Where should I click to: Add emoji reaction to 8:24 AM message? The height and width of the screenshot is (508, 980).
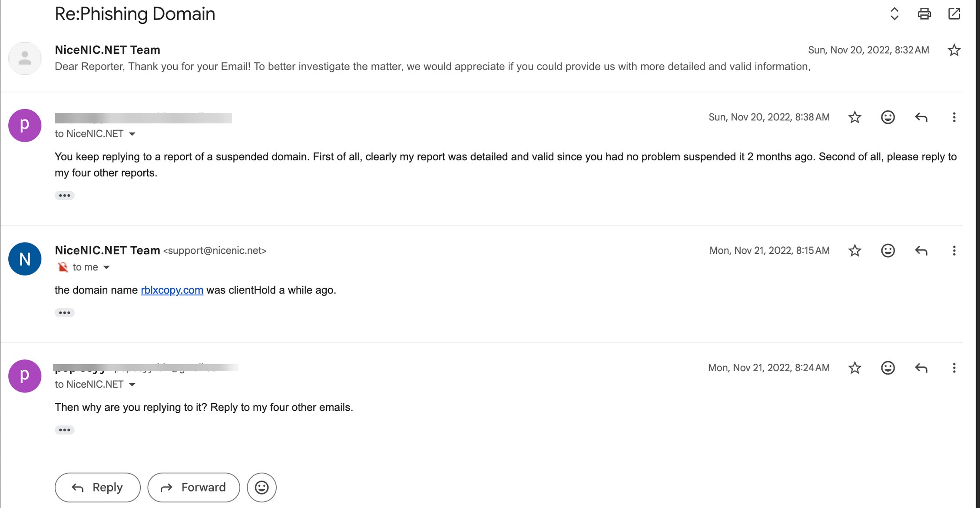coord(887,368)
